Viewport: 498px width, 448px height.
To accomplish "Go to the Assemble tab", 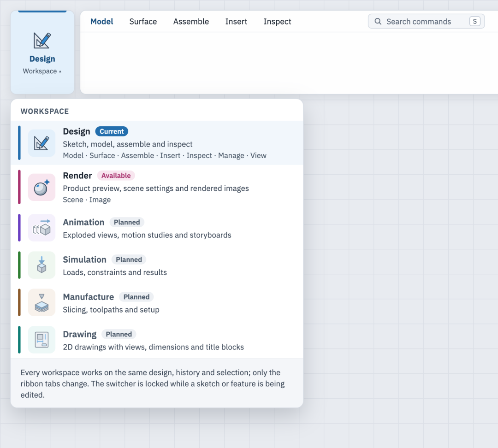I will point(191,21).
